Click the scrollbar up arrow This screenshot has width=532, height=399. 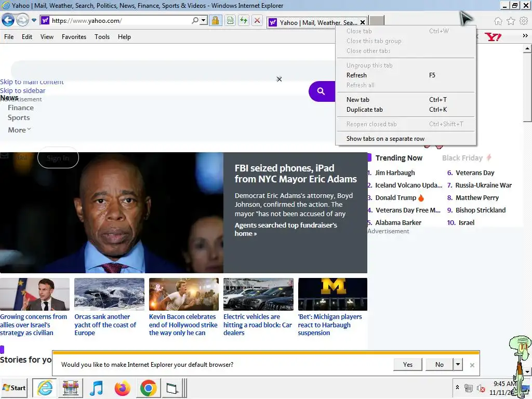pyautogui.click(x=527, y=48)
